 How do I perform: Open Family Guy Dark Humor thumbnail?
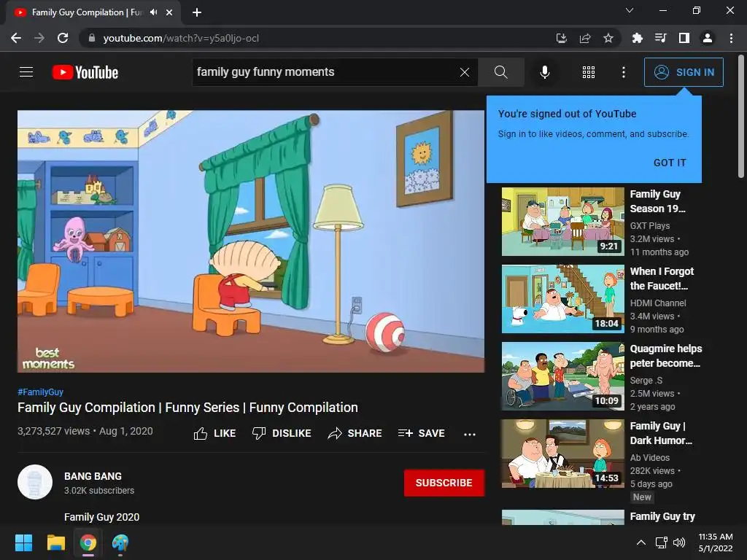562,454
